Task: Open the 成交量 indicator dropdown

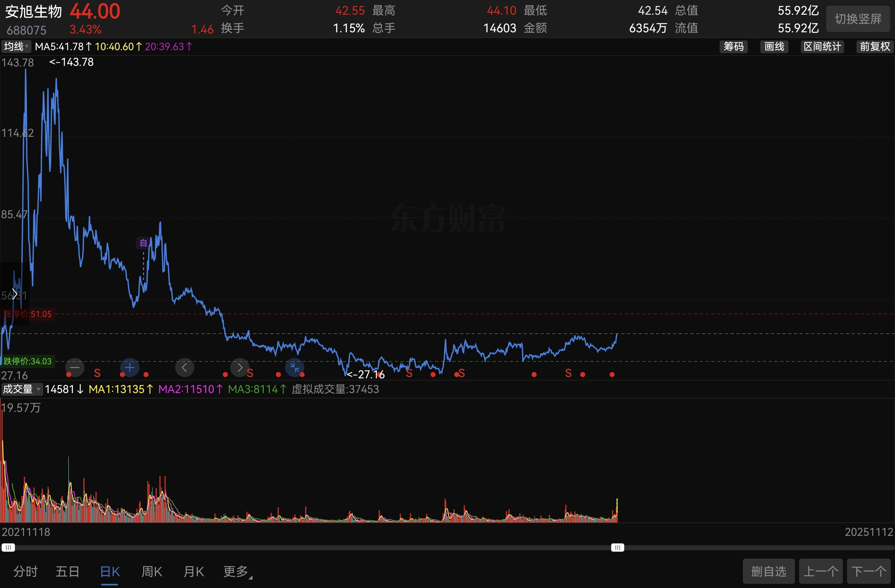Action: click(x=21, y=389)
